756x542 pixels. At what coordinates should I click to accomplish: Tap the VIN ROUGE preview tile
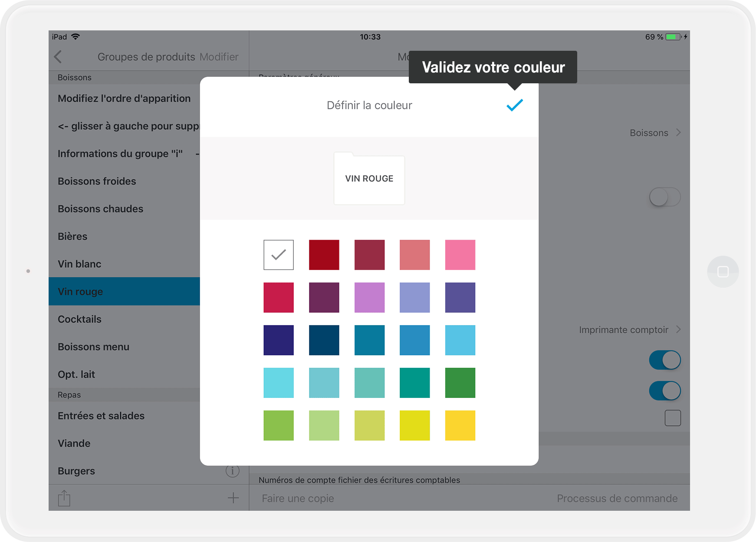369,178
